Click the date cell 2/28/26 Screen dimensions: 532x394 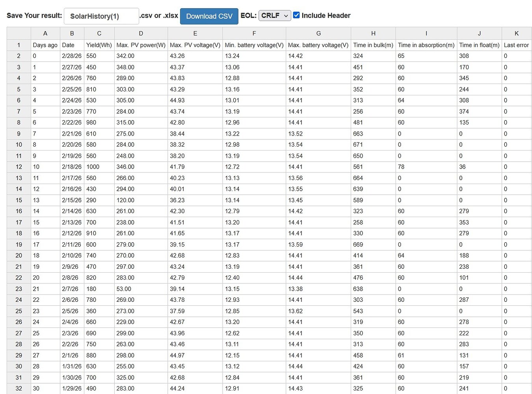[72, 56]
